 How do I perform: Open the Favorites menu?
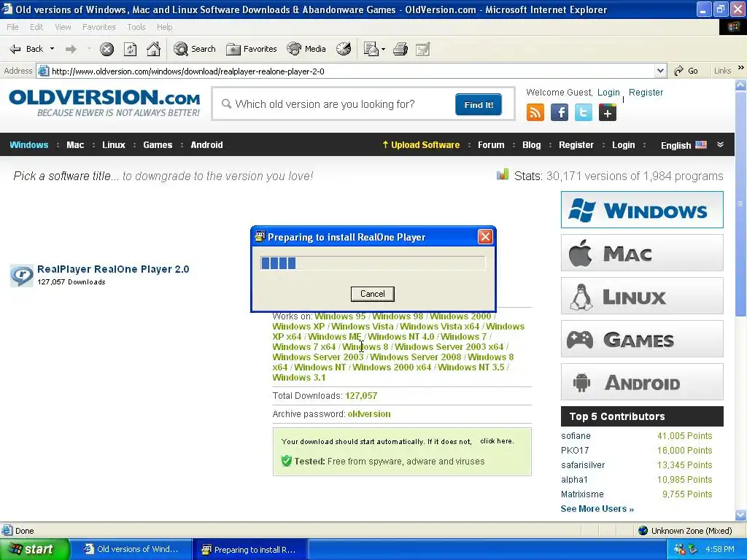point(98,27)
